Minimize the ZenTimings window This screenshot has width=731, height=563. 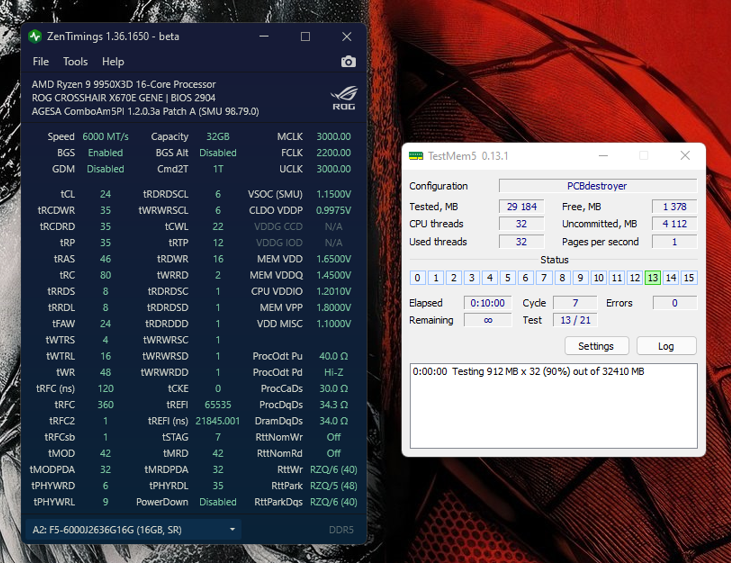[264, 37]
